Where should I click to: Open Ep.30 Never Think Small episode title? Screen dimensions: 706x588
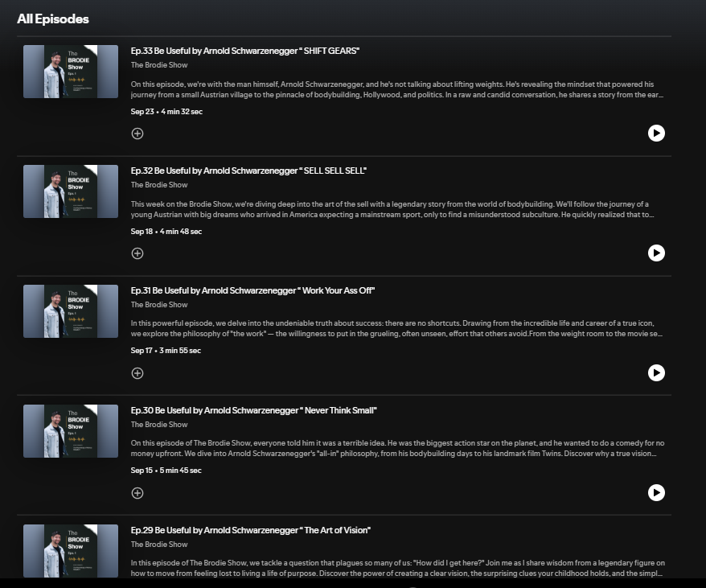click(253, 410)
